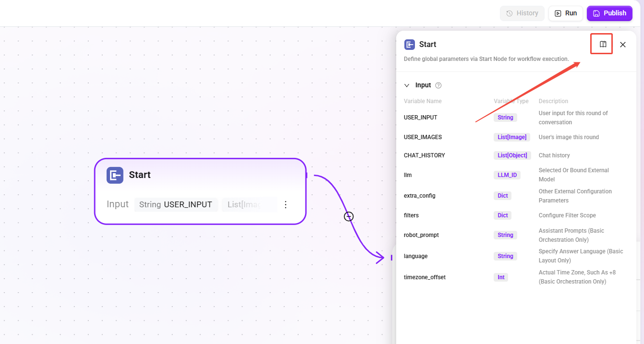The width and height of the screenshot is (644, 344).
Task: Click the robot_prompt variable name
Action: tap(421, 235)
